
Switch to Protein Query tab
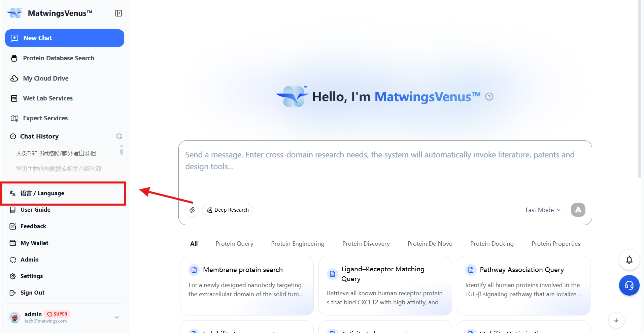(234, 244)
